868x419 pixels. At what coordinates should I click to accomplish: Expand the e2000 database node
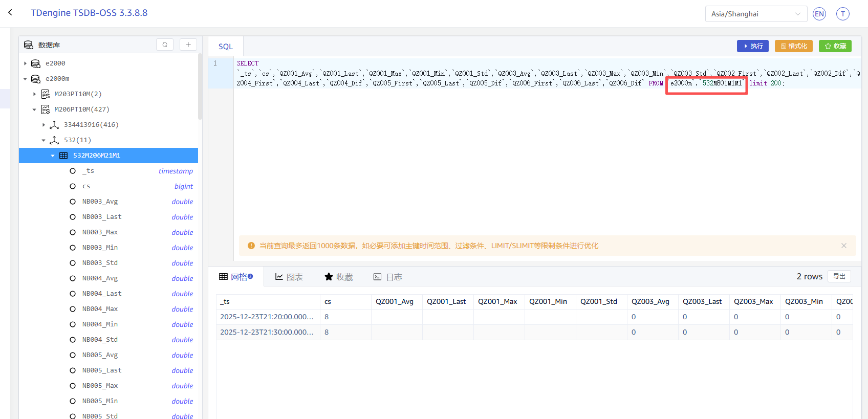click(x=25, y=63)
